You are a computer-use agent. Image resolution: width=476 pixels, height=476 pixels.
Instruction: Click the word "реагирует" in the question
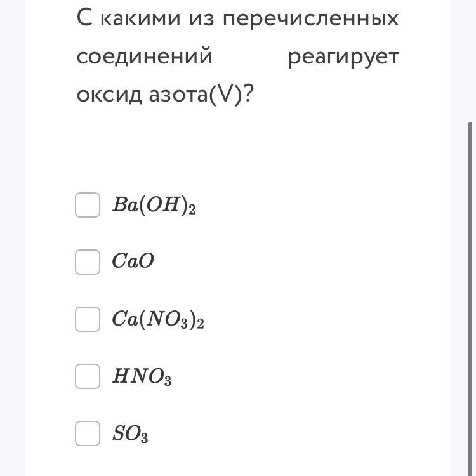343,58
